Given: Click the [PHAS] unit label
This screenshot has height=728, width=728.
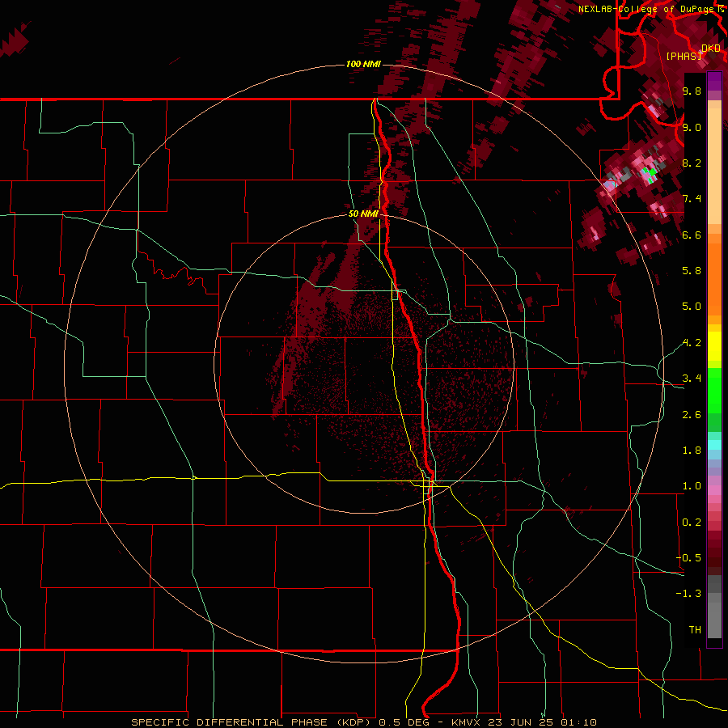Looking at the screenshot, I should (684, 57).
